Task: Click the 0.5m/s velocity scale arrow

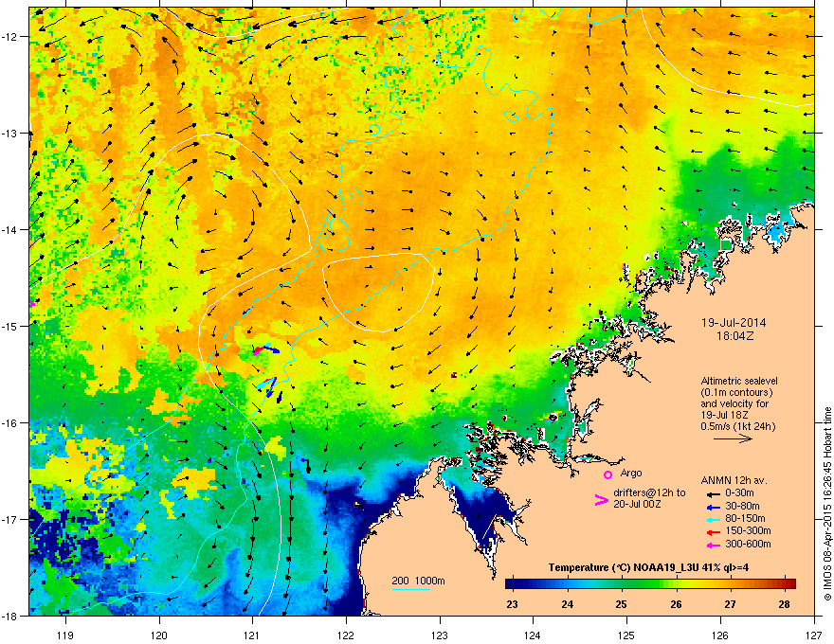Action: click(x=733, y=438)
